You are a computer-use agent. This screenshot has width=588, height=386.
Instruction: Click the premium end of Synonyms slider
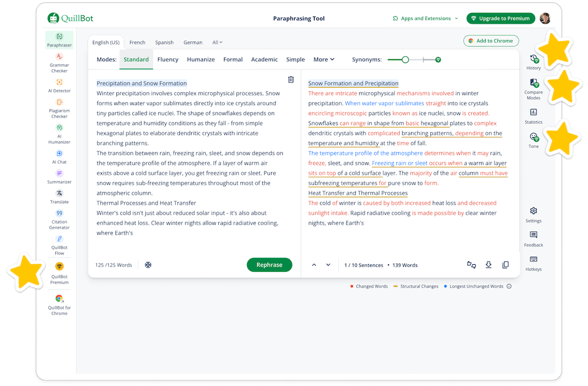coord(438,59)
